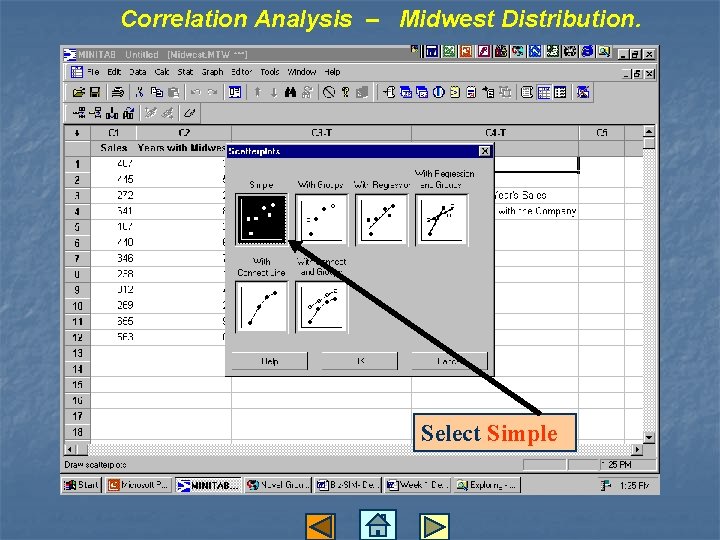Screen dimensions: 720x540
Task: Click OK in the Scatterplots dialog
Action: [360, 361]
